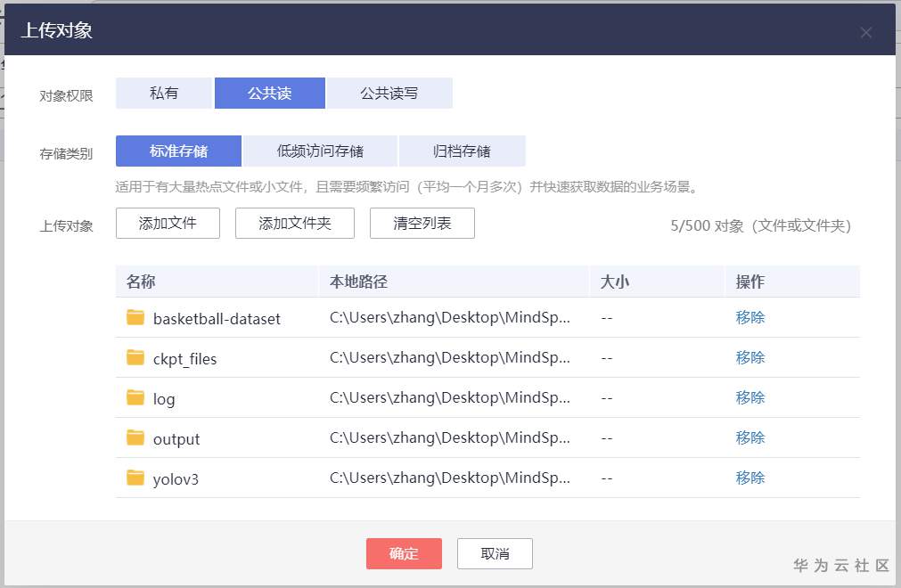Remove yolov3 via 移除 link

click(x=749, y=478)
